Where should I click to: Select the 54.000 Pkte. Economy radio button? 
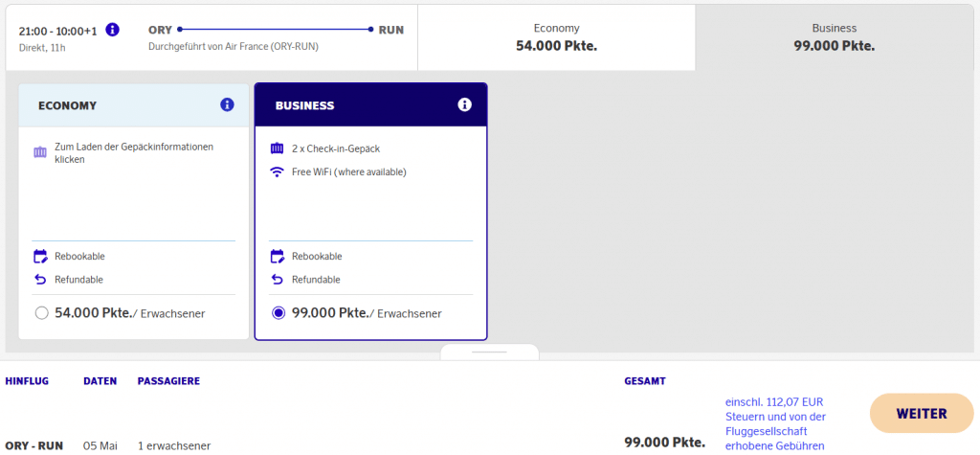[x=41, y=313]
